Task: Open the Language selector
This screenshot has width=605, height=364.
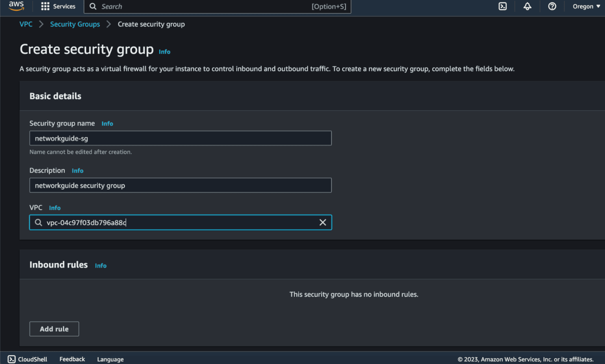Action: pyautogui.click(x=110, y=359)
